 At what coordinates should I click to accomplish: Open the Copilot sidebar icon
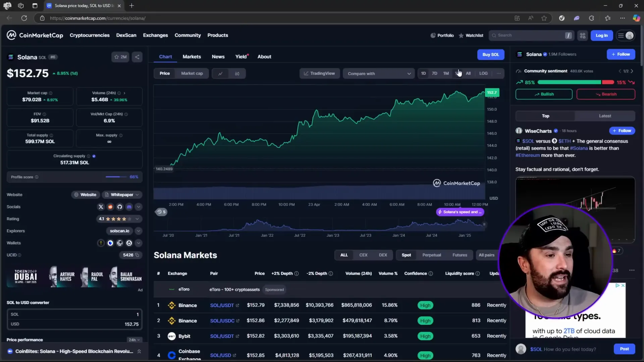click(x=636, y=18)
